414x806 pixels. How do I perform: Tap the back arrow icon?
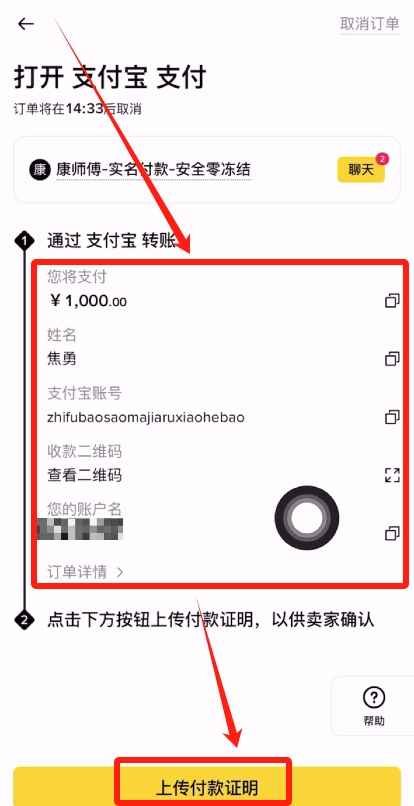[26, 24]
